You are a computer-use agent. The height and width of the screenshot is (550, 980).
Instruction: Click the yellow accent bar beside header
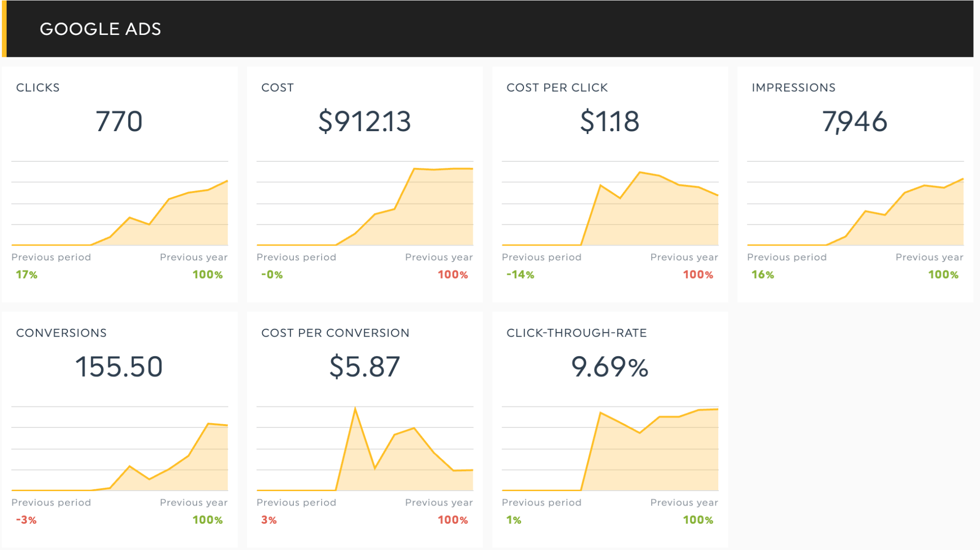[x=4, y=29]
